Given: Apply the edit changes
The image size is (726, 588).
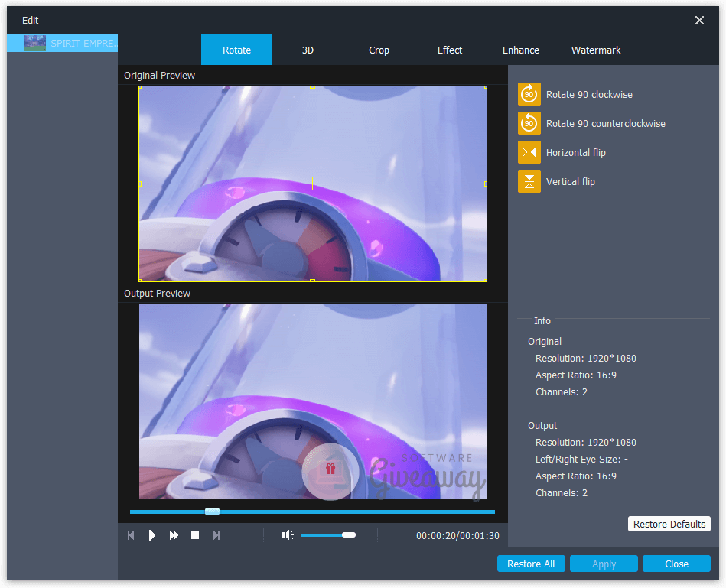Looking at the screenshot, I should 604,564.
